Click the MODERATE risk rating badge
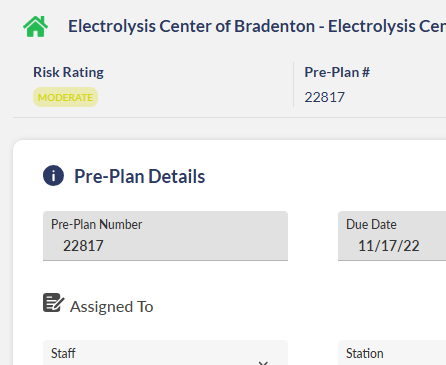446x365 pixels. pos(65,97)
